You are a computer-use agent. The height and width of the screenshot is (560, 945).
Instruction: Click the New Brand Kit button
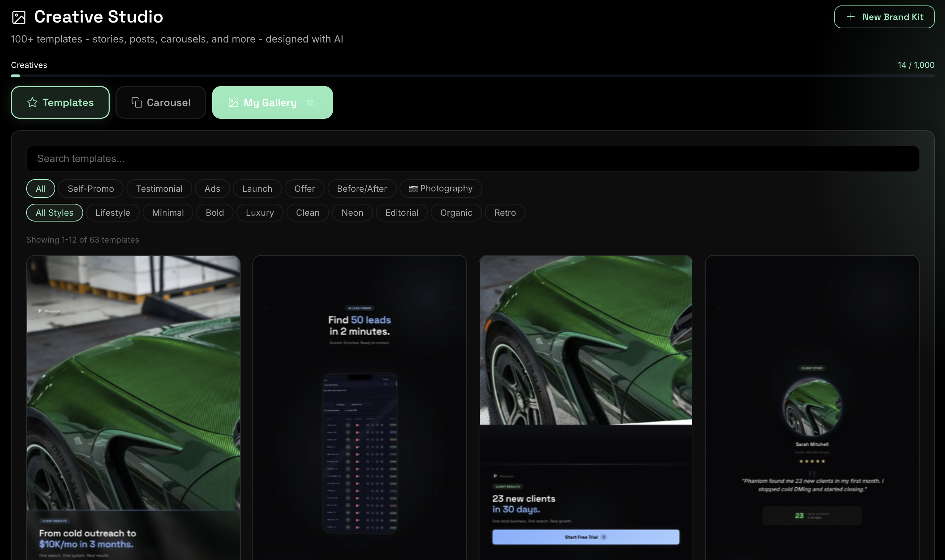click(884, 17)
